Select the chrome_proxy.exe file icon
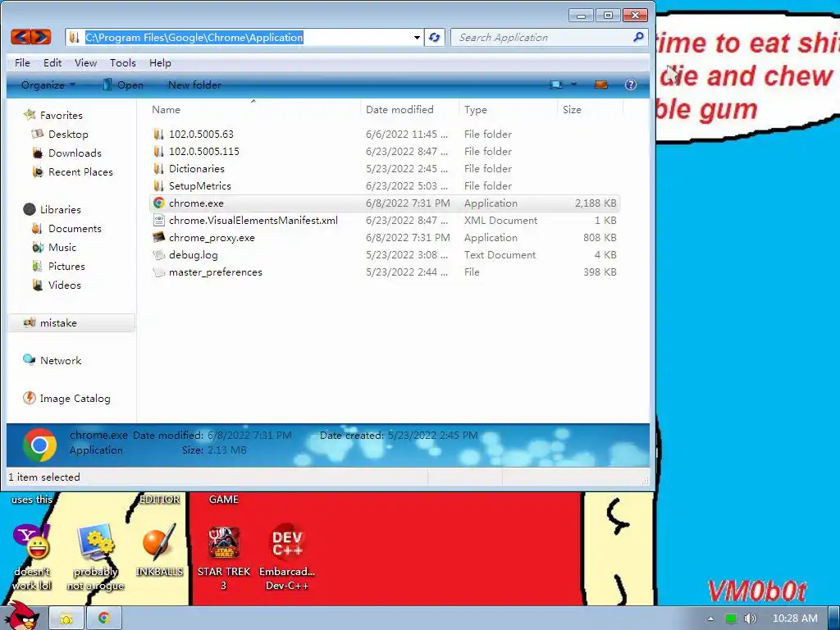 coord(158,237)
